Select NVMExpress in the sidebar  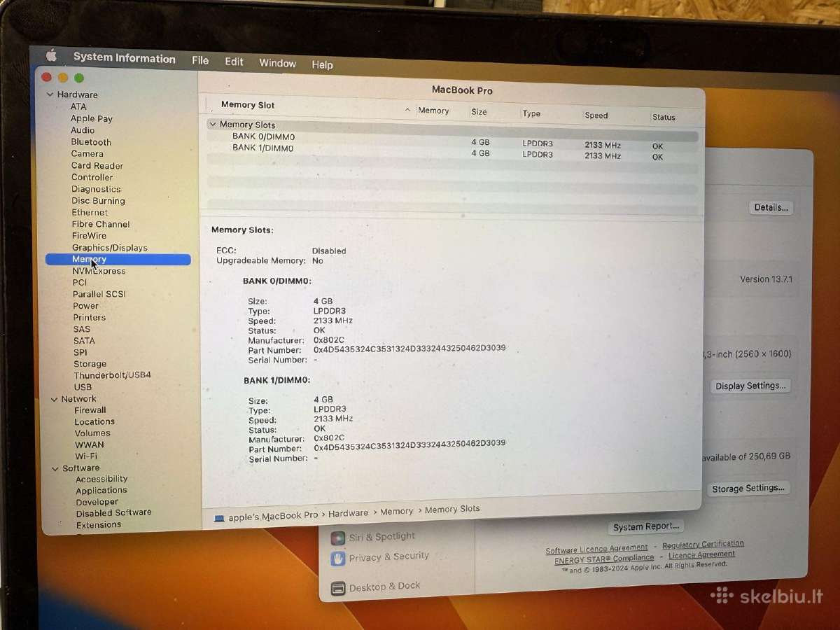[99, 271]
